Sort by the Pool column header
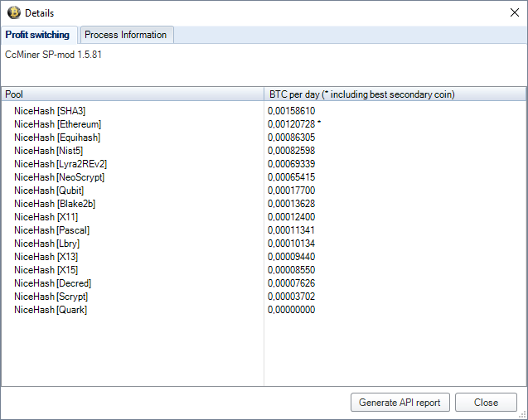Image resolution: width=528 pixels, height=420 pixels. point(133,94)
